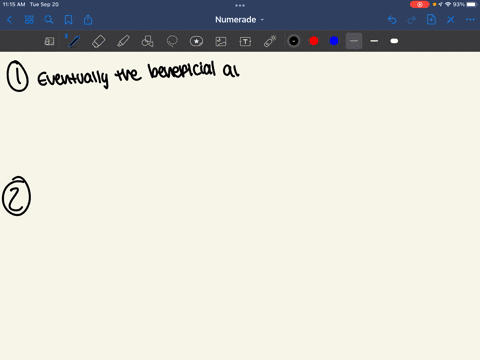This screenshot has height=360, width=480.
Task: Open the black color swatch picker
Action: point(294,41)
